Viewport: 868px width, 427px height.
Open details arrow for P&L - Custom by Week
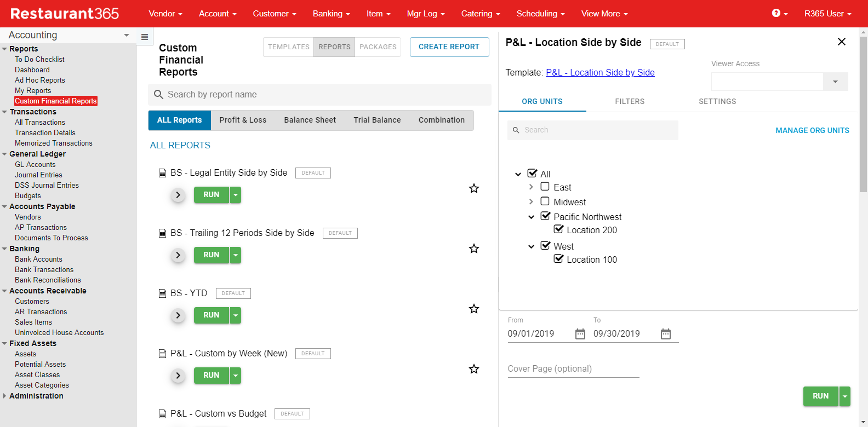[178, 376]
